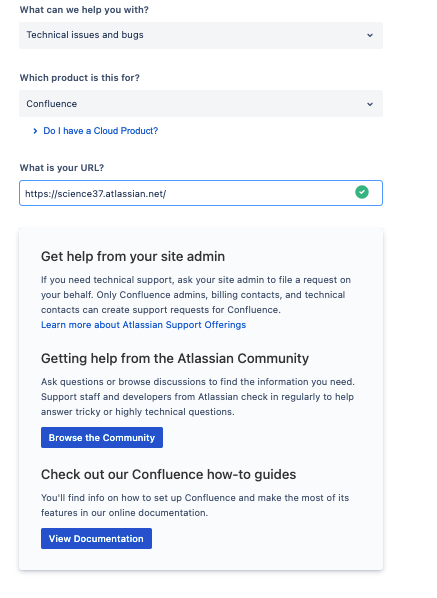Click the "Which product is this for?" label
Viewport: 437px width, 598px height.
coord(80,78)
